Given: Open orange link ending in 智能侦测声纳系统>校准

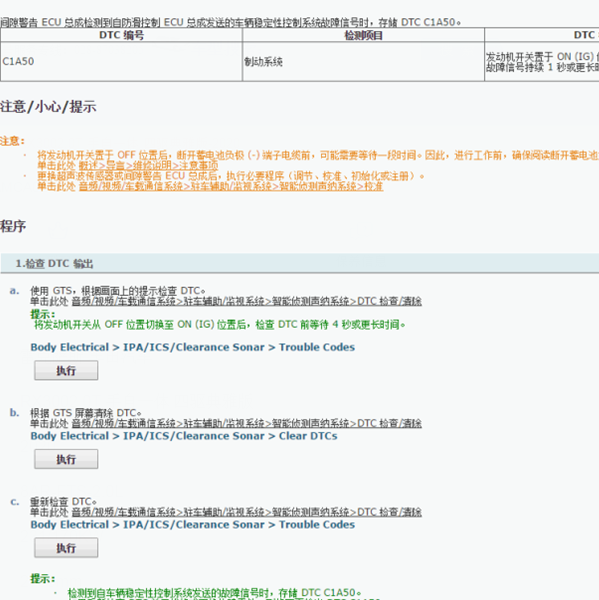Looking at the screenshot, I should point(231,186).
